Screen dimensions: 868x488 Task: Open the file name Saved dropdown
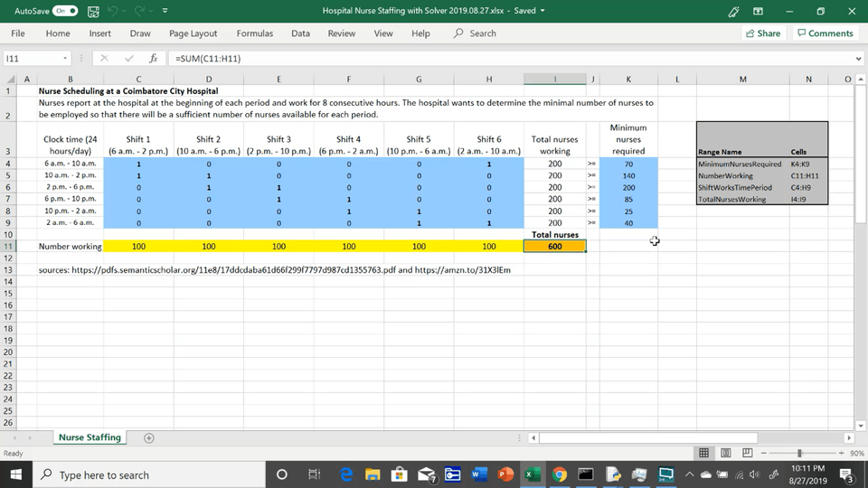point(542,11)
